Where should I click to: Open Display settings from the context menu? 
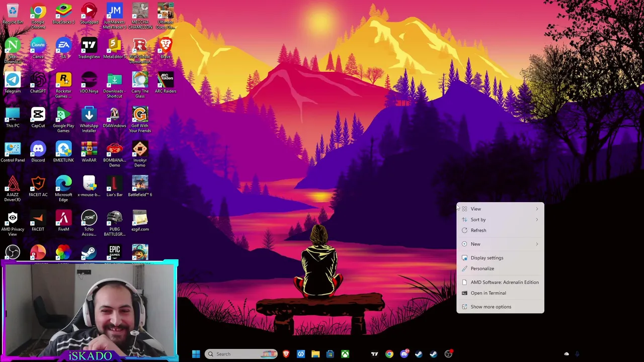(x=500, y=258)
